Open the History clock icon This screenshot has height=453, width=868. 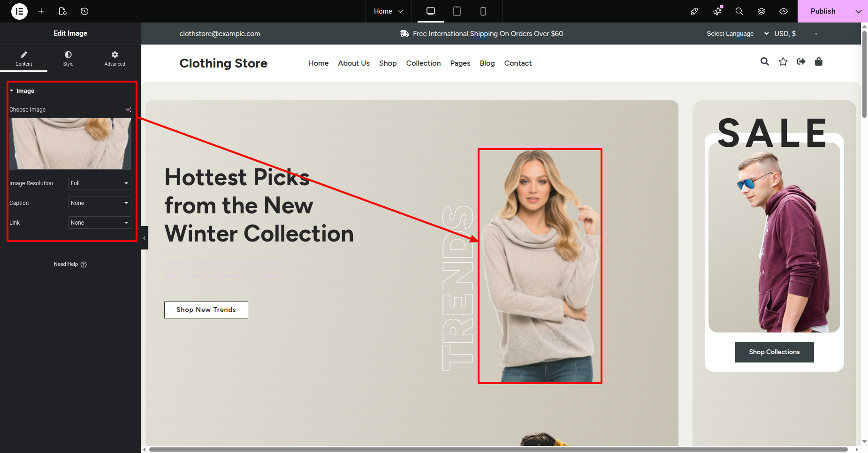point(84,11)
